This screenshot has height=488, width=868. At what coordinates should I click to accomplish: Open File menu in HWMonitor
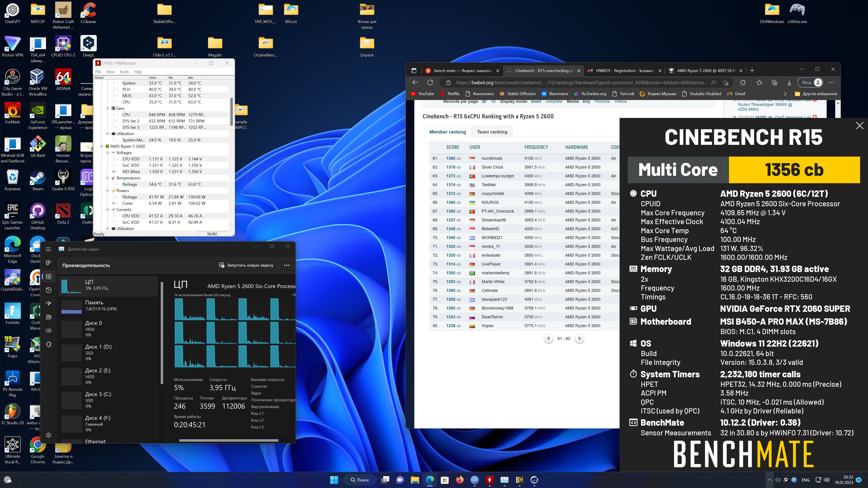tap(98, 72)
